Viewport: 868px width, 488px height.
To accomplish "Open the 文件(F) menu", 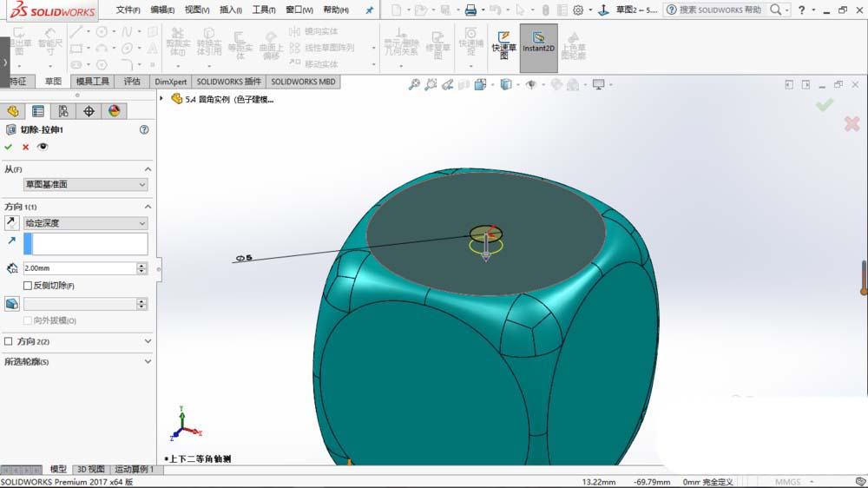I will 128,10.
